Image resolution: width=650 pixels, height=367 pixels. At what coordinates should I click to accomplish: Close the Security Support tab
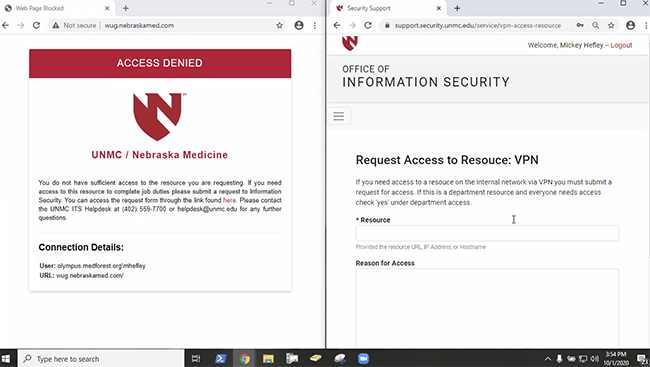[439, 8]
